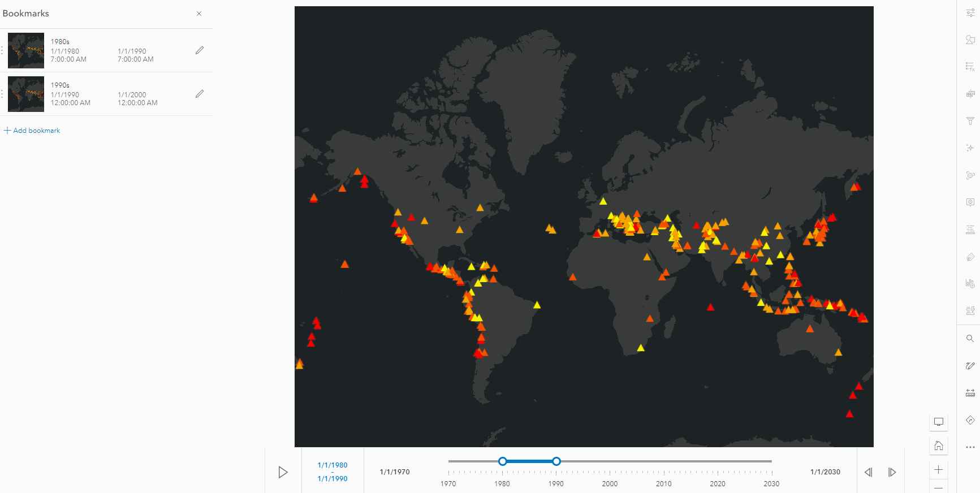
Task: Click the red marker in the Indian Ocean
Action: point(710,307)
